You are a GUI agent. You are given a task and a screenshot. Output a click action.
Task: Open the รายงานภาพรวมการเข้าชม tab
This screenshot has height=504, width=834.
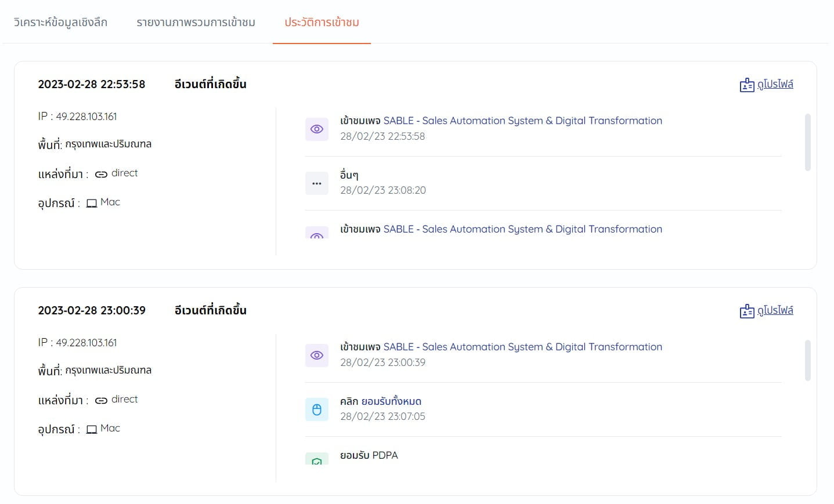pos(195,23)
